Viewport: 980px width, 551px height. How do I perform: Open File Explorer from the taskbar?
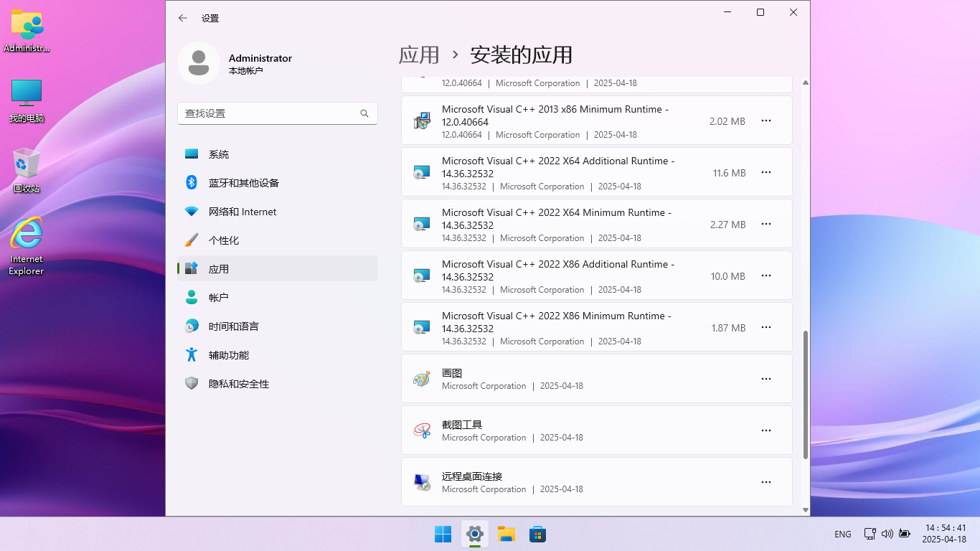click(507, 534)
